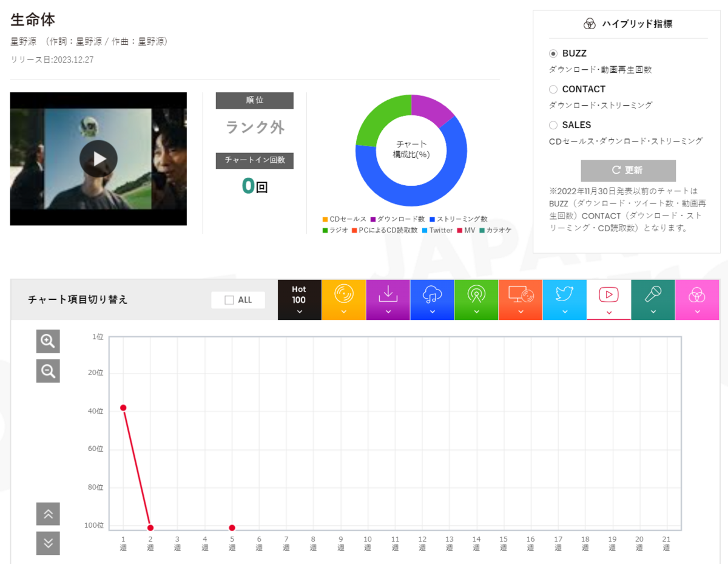The image size is (728, 564).
Task: Click the 10週 axis label
Action: 368,543
